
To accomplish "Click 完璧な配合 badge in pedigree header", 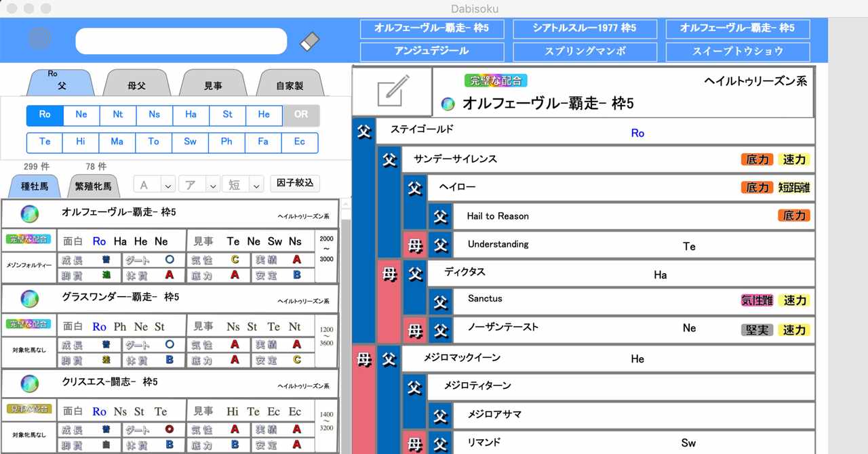I will 496,81.
